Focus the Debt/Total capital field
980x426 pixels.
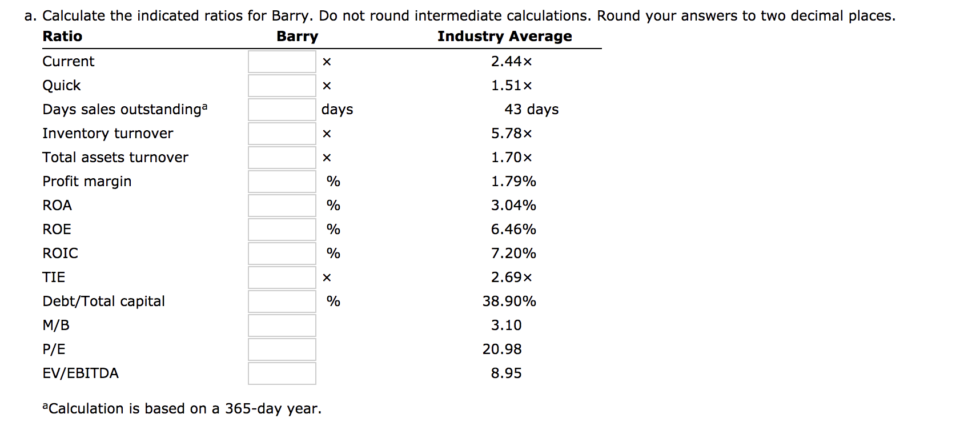tap(282, 302)
